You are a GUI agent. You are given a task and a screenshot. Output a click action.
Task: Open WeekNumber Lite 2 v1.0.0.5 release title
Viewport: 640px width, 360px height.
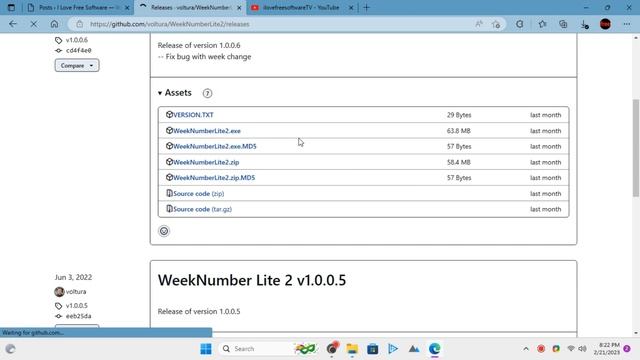[252, 280]
